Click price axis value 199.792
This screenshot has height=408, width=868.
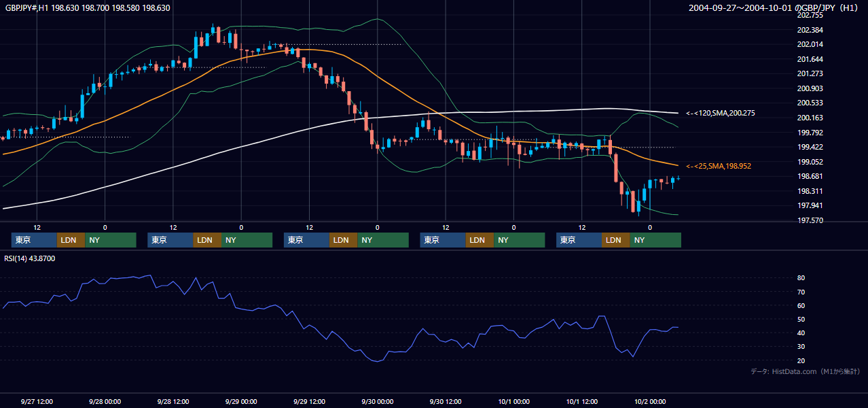(x=810, y=133)
